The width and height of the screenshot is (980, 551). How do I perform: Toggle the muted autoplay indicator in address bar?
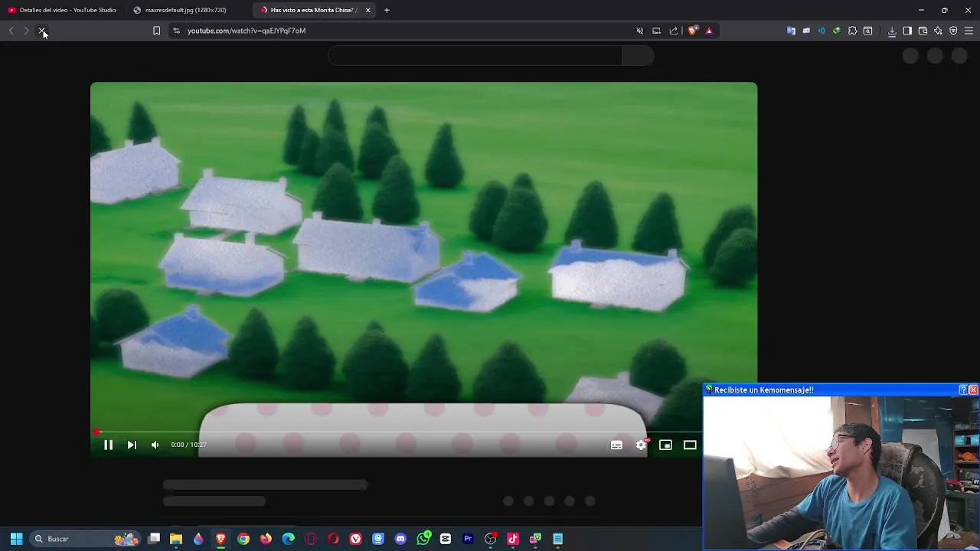pyautogui.click(x=640, y=31)
